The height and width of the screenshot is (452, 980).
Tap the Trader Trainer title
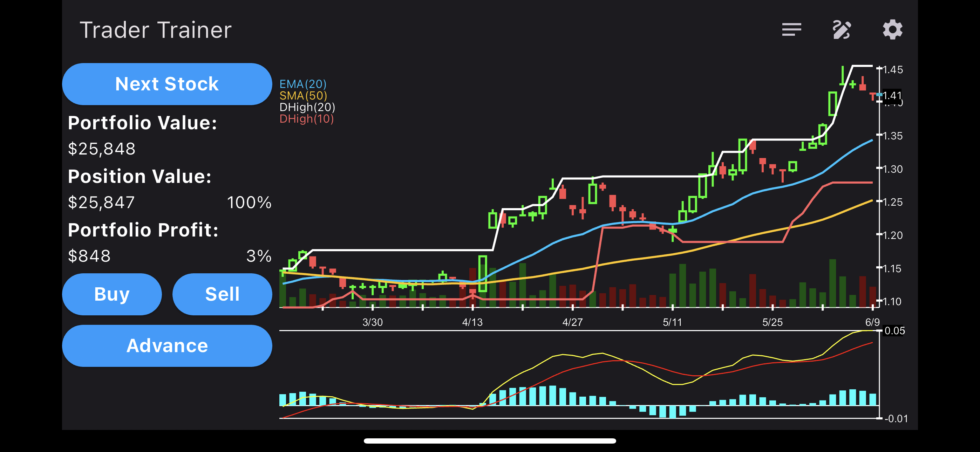point(155,30)
